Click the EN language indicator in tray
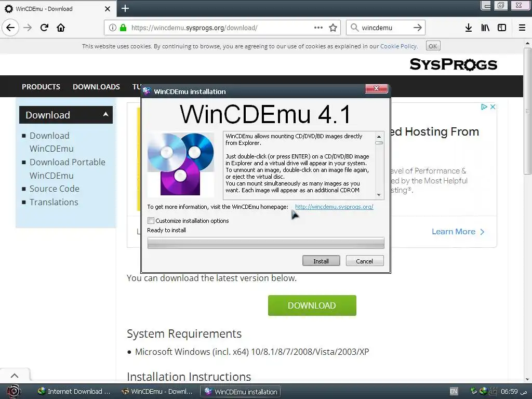 point(453,391)
